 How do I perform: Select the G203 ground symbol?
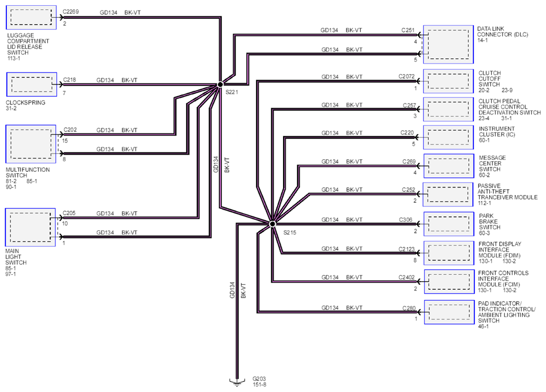(237, 382)
